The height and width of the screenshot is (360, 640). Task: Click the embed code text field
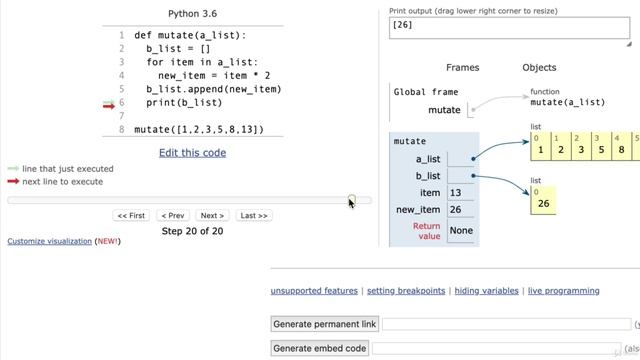pyautogui.click(x=496, y=349)
